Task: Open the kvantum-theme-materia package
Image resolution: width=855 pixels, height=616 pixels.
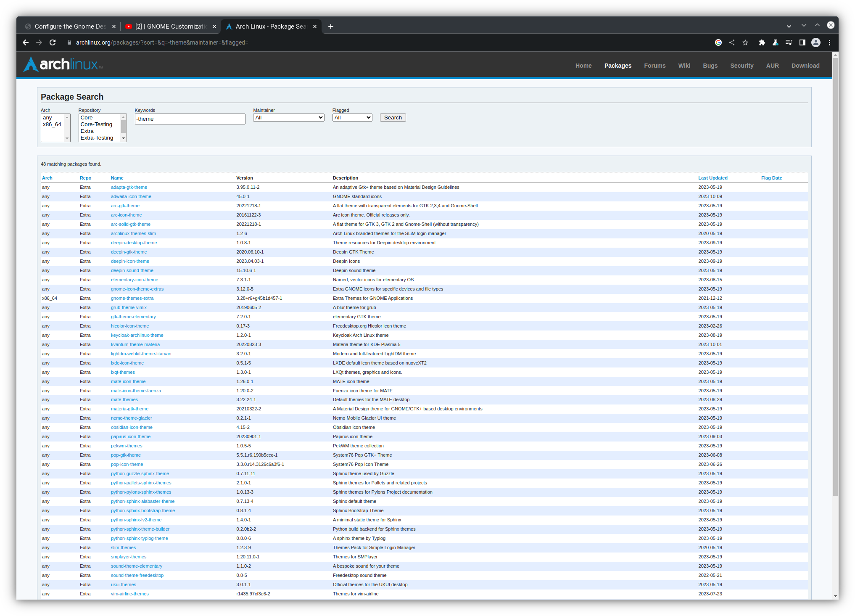Action: point(135,344)
